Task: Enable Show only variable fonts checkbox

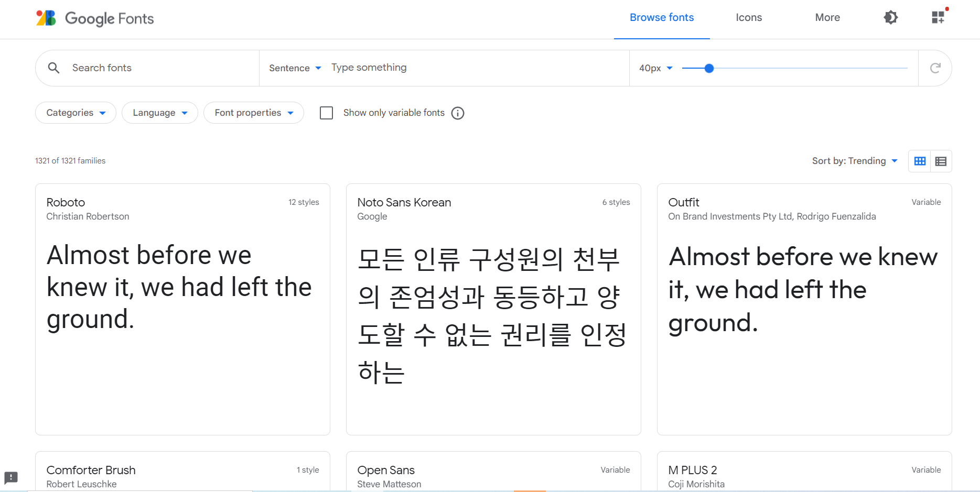Action: point(326,113)
